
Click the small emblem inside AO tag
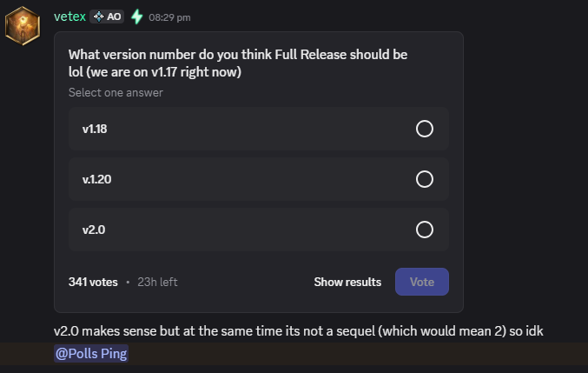coord(98,17)
